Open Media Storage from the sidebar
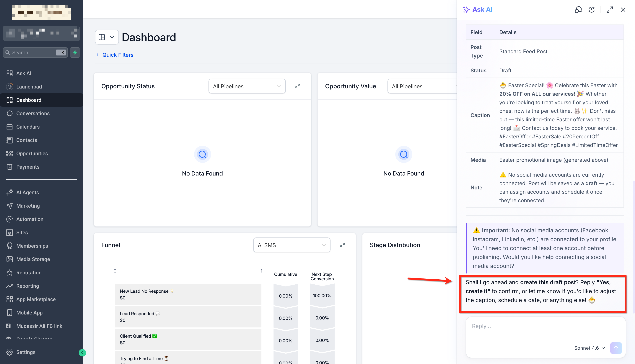The width and height of the screenshot is (635, 364). pos(33,259)
